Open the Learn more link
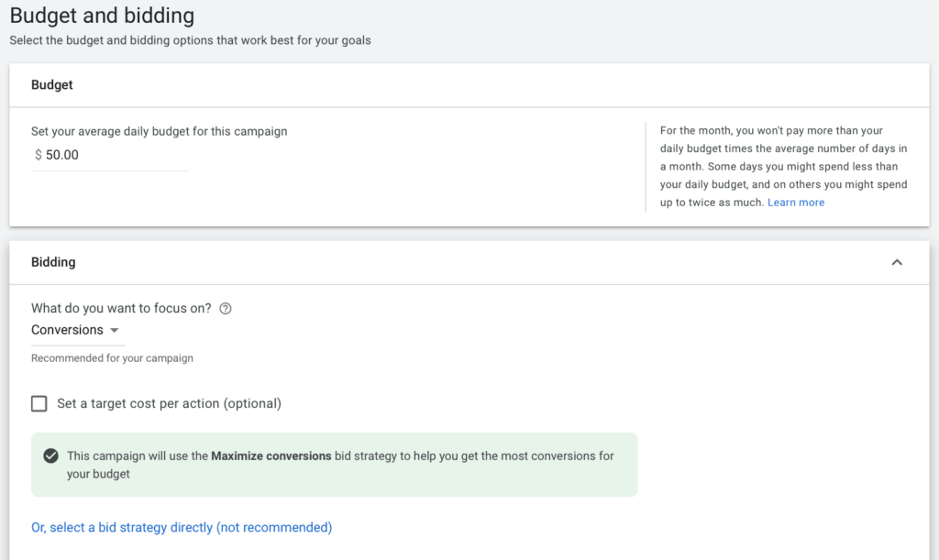939x560 pixels. (x=796, y=203)
